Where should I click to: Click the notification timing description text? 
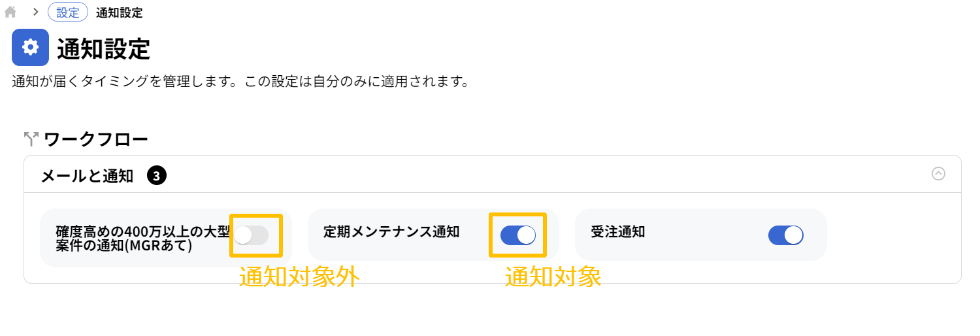240,83
